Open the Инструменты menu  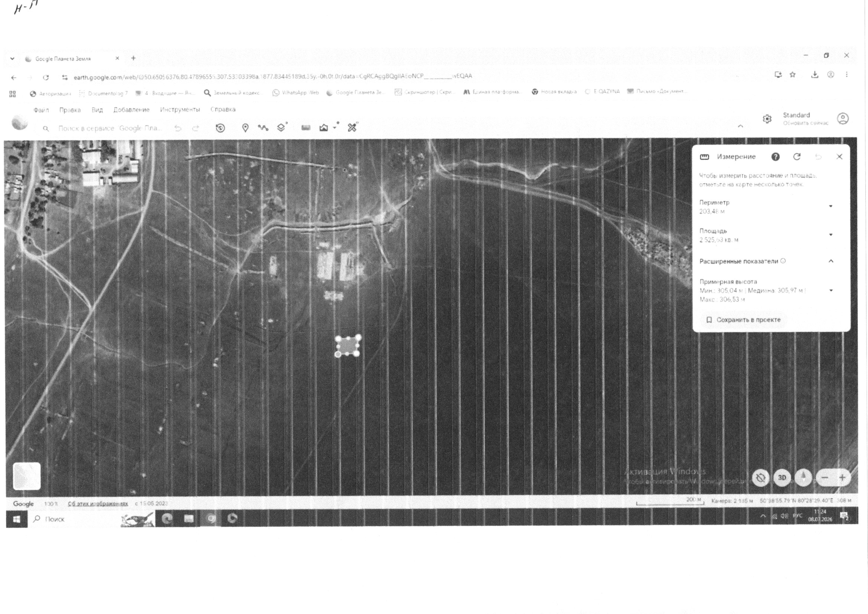180,110
